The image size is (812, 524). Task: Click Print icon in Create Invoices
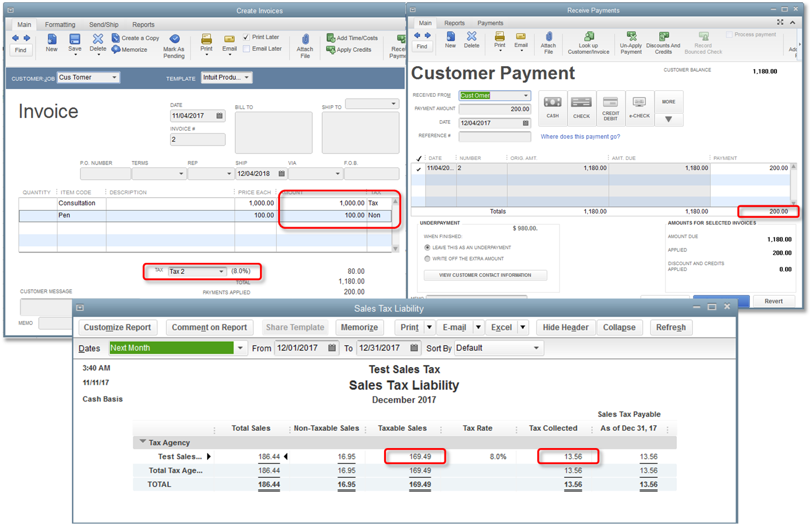pos(206,39)
